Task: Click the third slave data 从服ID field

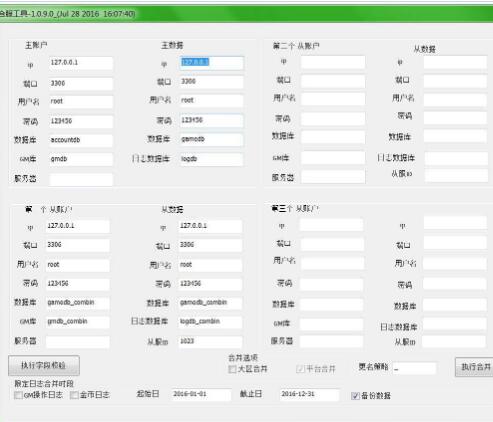Action: tap(455, 342)
